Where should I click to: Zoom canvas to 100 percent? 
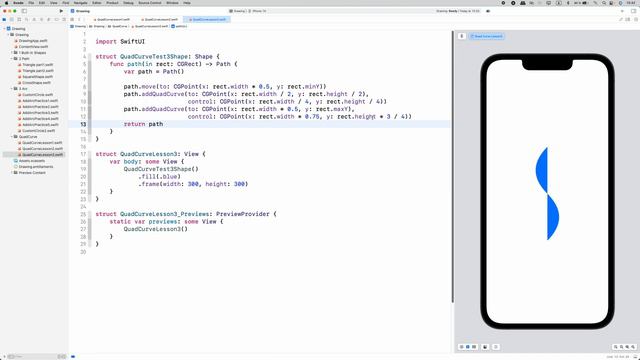[x=622, y=347]
